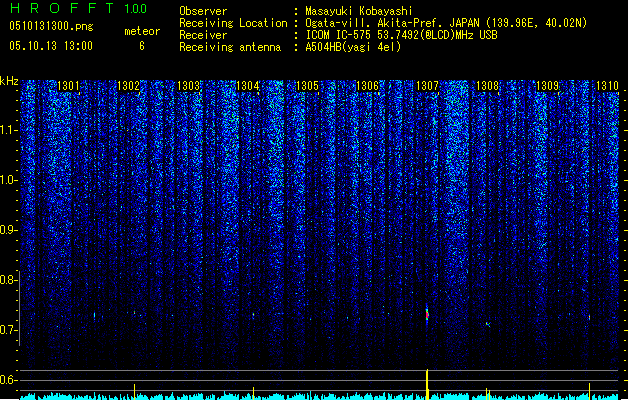Click the 1301 time marker
The width and height of the screenshot is (629, 400).
click(68, 86)
